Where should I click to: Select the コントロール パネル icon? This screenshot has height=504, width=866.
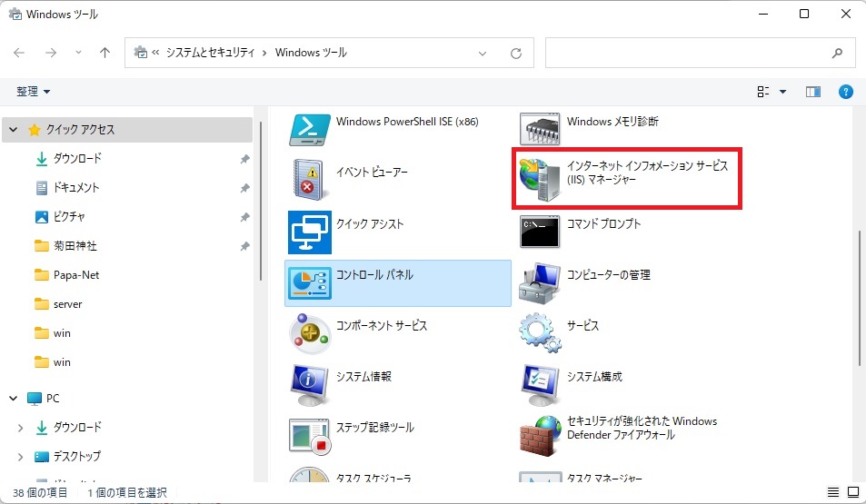pyautogui.click(x=310, y=283)
